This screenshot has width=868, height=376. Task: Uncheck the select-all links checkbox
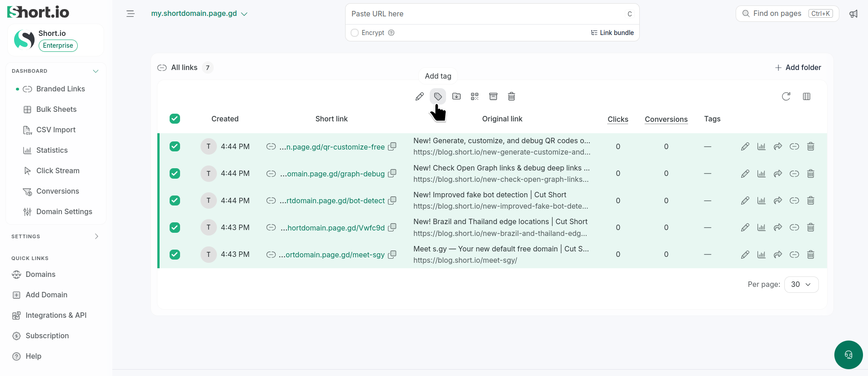coord(175,119)
